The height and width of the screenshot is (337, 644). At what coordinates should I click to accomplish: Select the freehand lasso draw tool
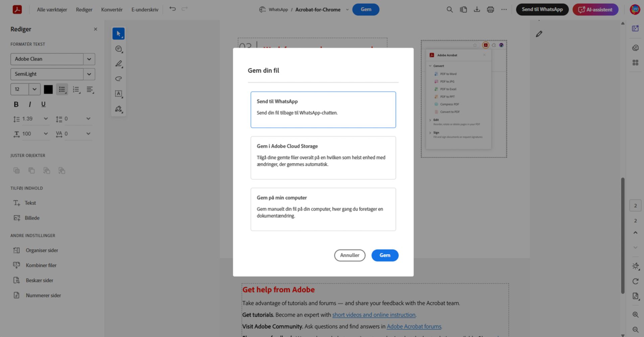(x=118, y=79)
